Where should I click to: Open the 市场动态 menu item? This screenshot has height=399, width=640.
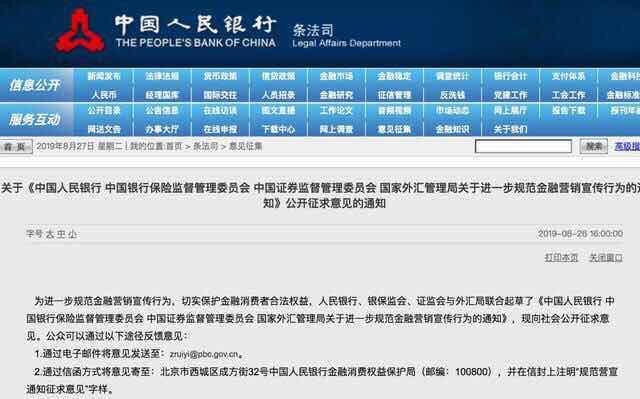pyautogui.click(x=452, y=111)
